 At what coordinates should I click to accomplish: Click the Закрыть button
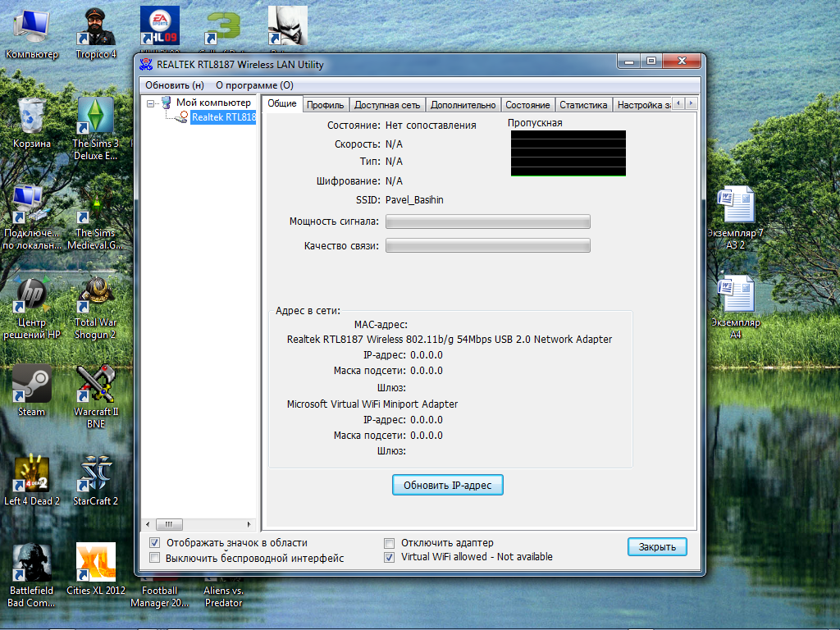657,547
